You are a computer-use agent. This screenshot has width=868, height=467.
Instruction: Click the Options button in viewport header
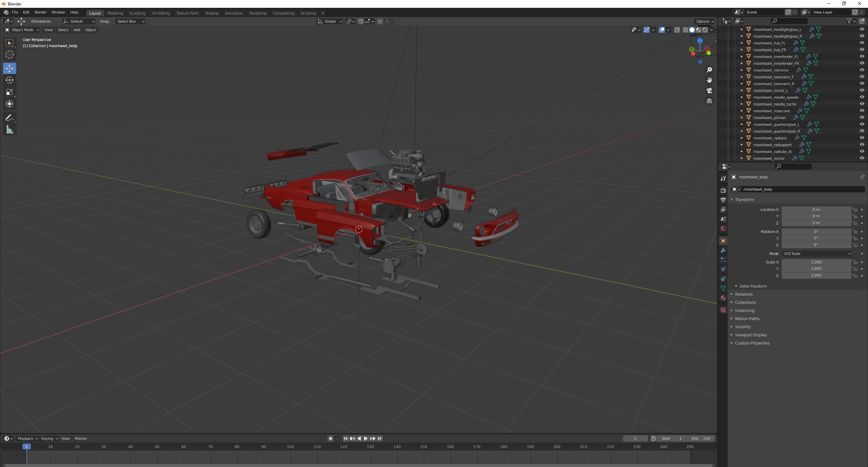pos(705,21)
